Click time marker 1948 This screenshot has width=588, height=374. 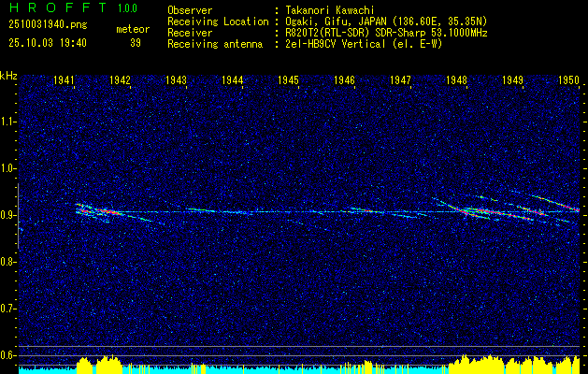(x=456, y=79)
